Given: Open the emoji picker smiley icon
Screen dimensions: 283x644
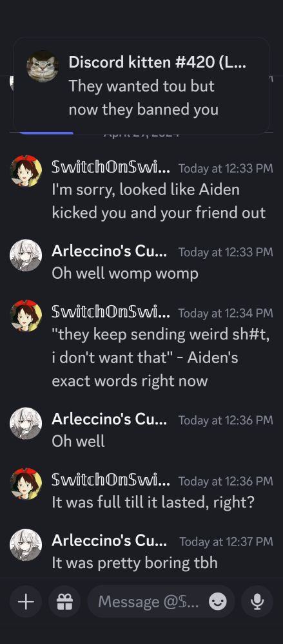Looking at the screenshot, I should 218,601.
